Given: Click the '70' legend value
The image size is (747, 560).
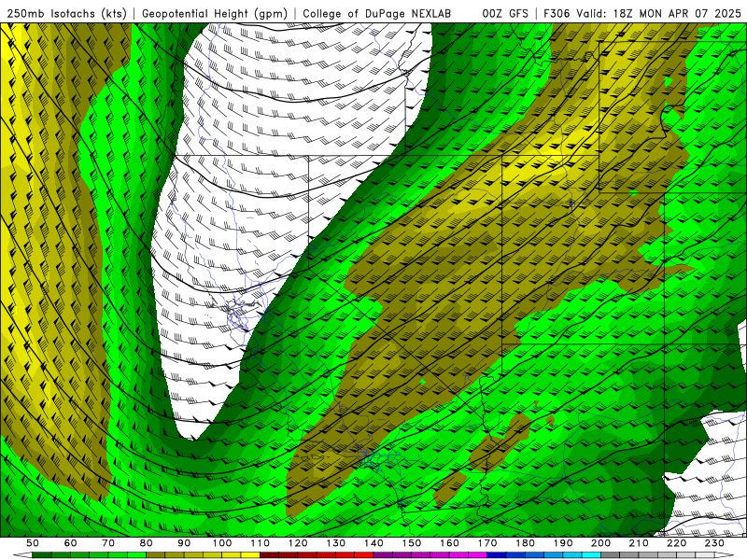Looking at the screenshot, I should pyautogui.click(x=108, y=543).
